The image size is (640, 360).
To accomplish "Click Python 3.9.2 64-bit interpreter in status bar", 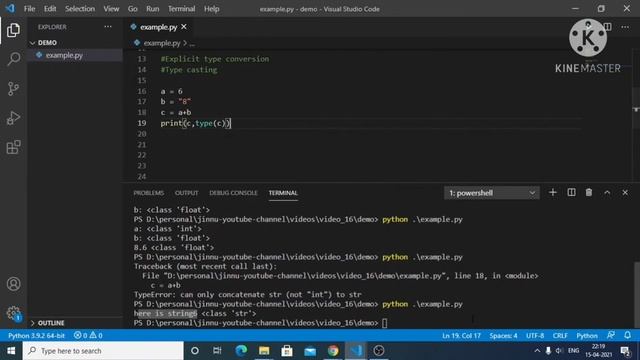I will click(36, 336).
